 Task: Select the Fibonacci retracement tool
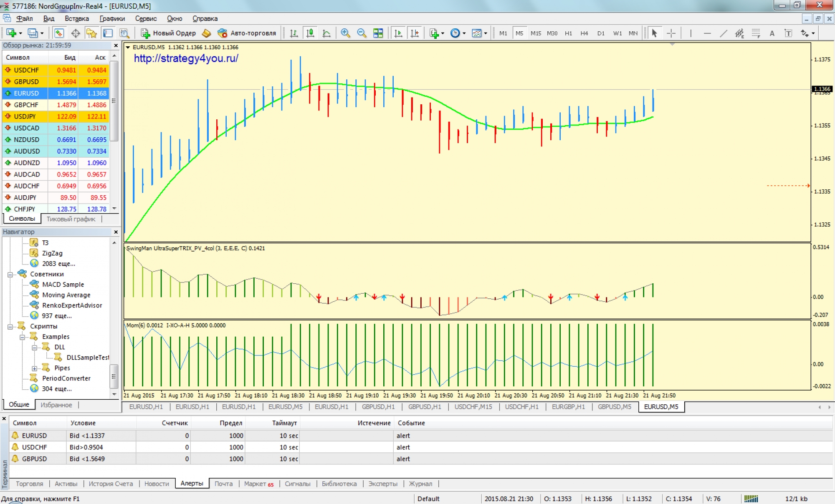(756, 33)
